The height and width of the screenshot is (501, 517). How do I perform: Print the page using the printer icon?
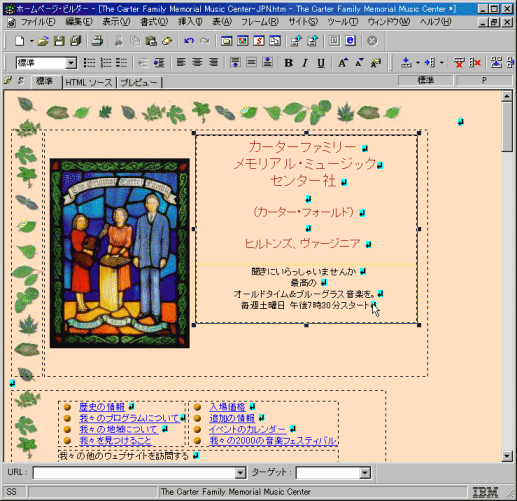point(97,41)
